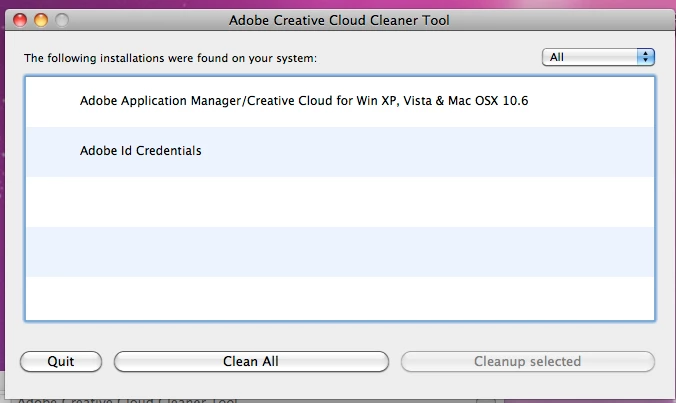Viewport: 676px width, 403px height.
Task: Click the disabled Cleanup selected button
Action: click(528, 361)
